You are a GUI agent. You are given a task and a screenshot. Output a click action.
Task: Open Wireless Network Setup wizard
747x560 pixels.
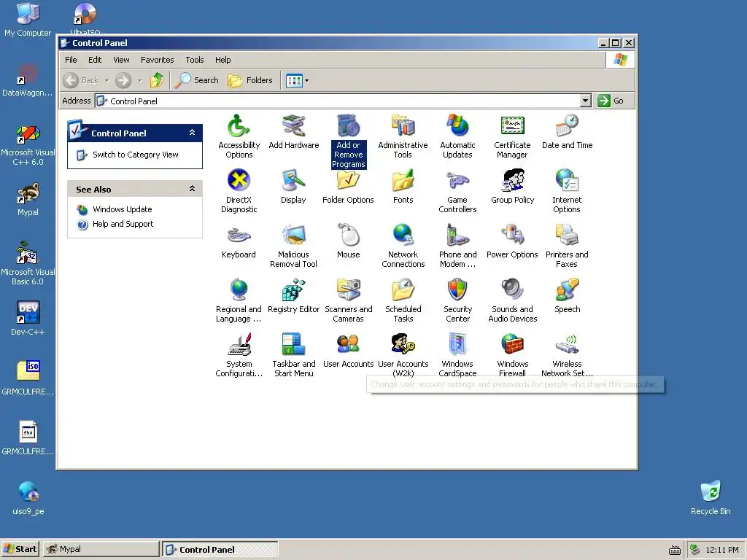(567, 355)
